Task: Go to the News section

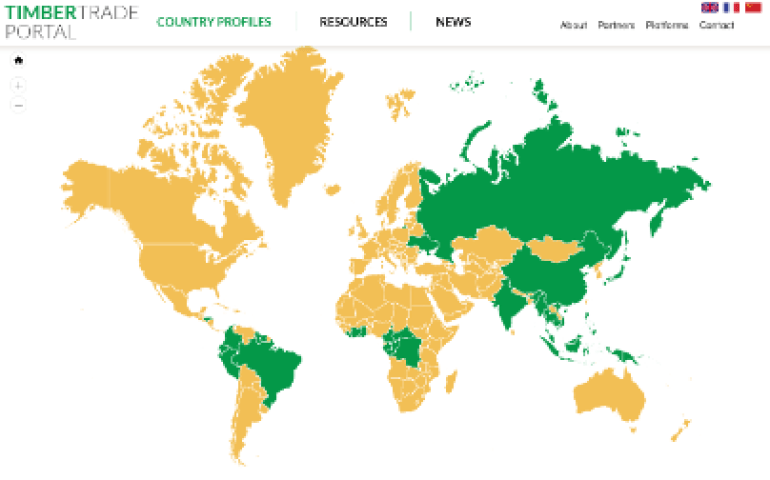Action: (453, 22)
